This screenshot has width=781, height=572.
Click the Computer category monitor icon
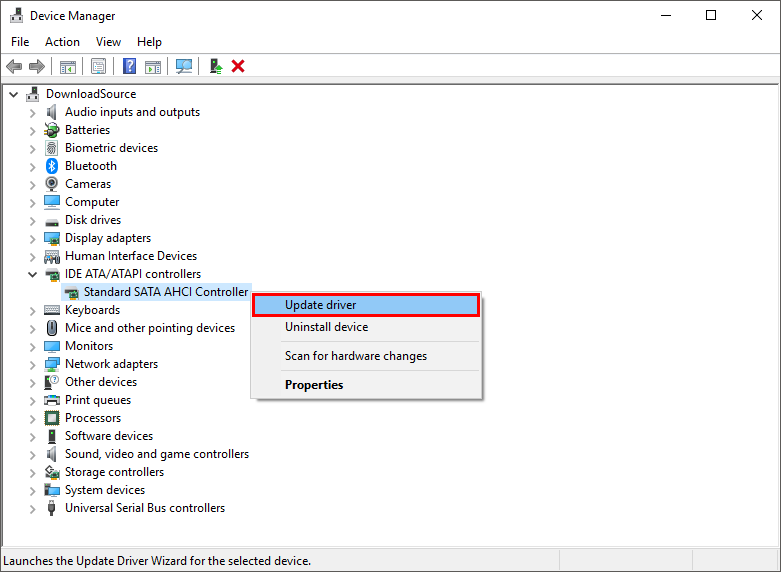[x=52, y=202]
